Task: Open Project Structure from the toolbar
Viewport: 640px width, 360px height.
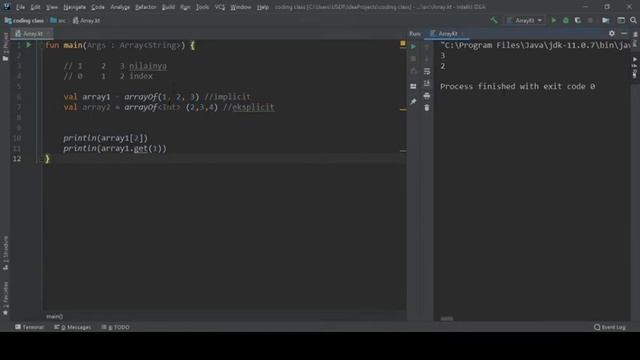Action: (x=606, y=20)
